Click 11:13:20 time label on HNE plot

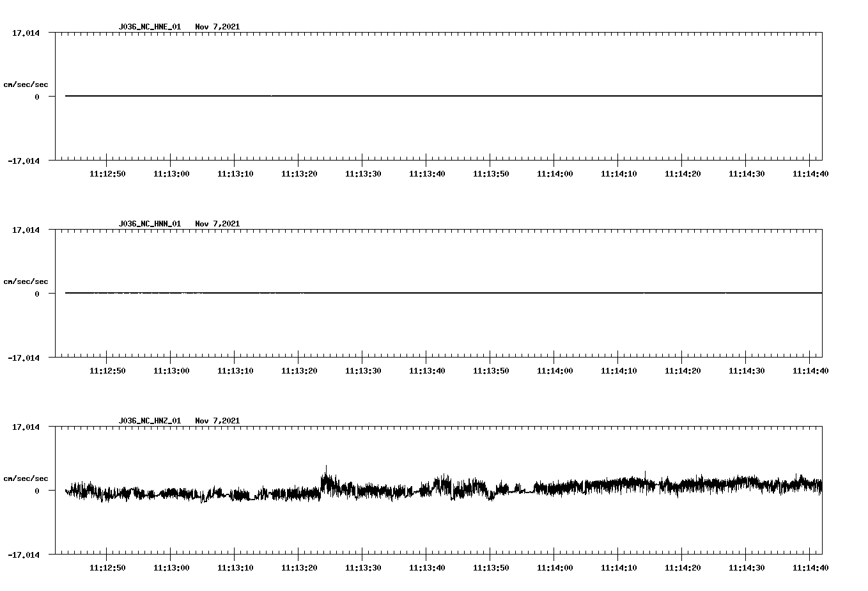(299, 174)
